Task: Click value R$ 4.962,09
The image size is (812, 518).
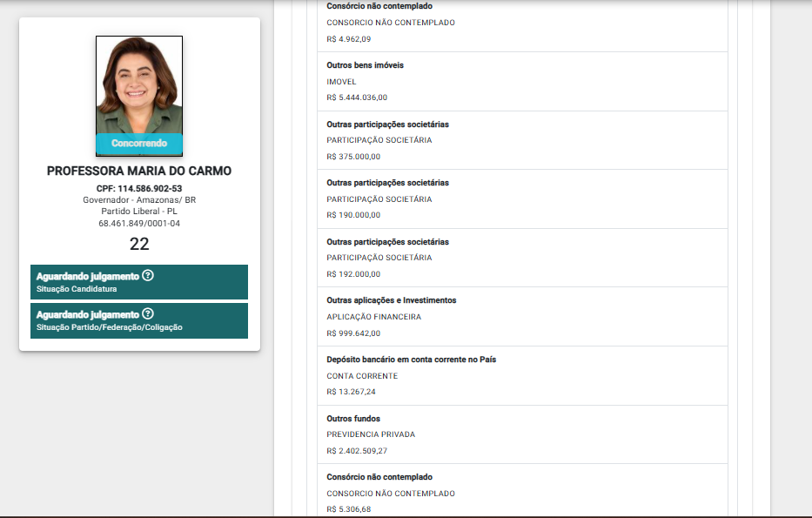Action: [348, 39]
